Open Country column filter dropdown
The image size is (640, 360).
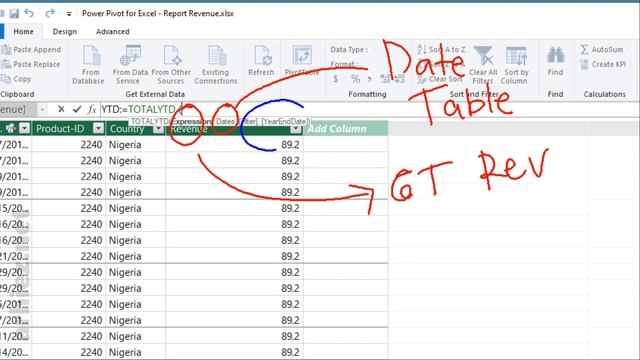click(x=158, y=129)
